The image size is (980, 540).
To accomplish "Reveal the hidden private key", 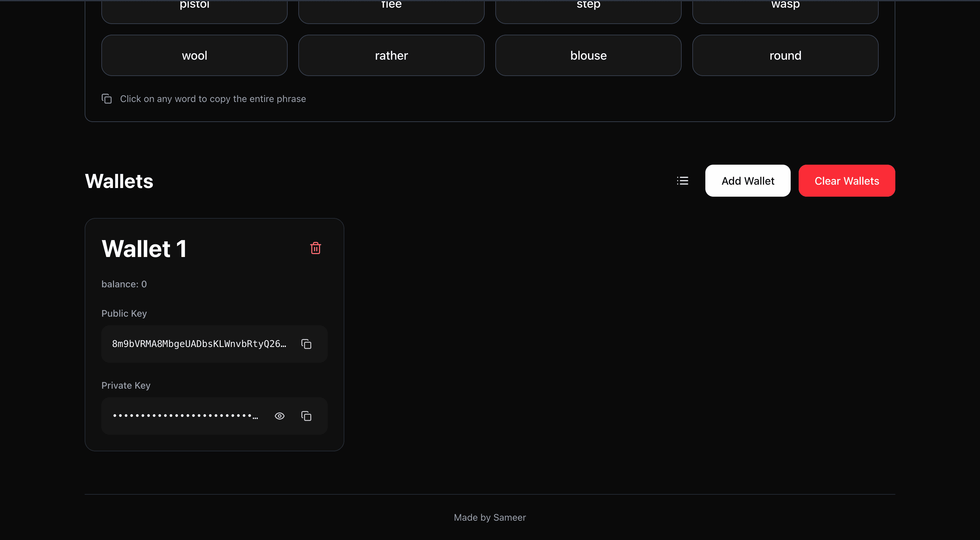I will 280,416.
